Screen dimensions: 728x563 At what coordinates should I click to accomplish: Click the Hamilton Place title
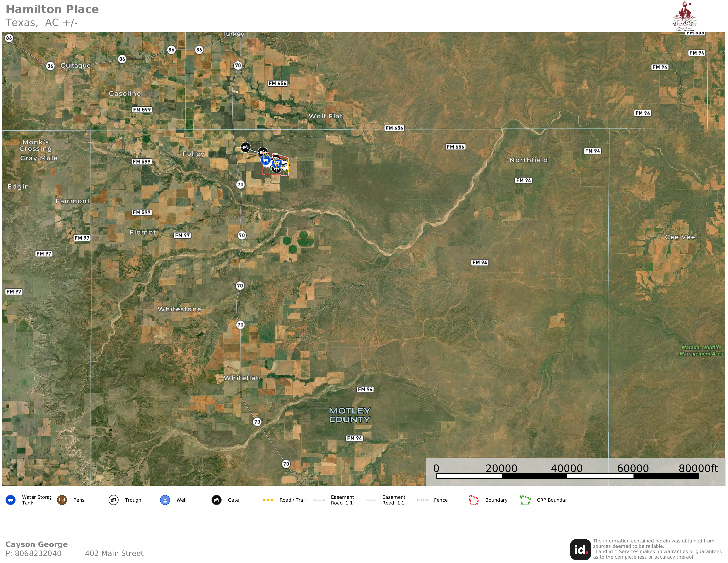[x=52, y=9]
